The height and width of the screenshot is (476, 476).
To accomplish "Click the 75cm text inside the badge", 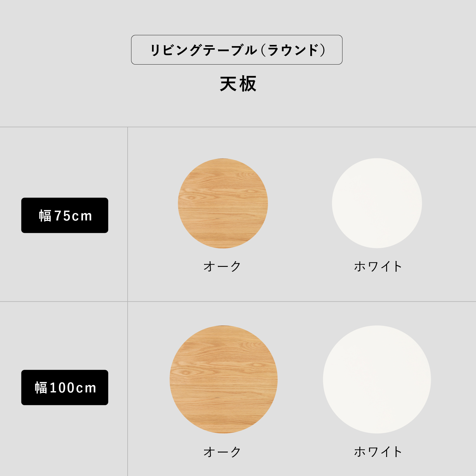I will tap(73, 216).
